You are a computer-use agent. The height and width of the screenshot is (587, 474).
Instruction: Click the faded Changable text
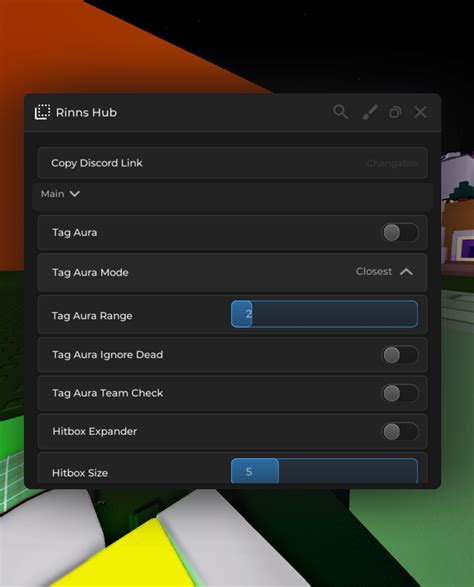(392, 164)
